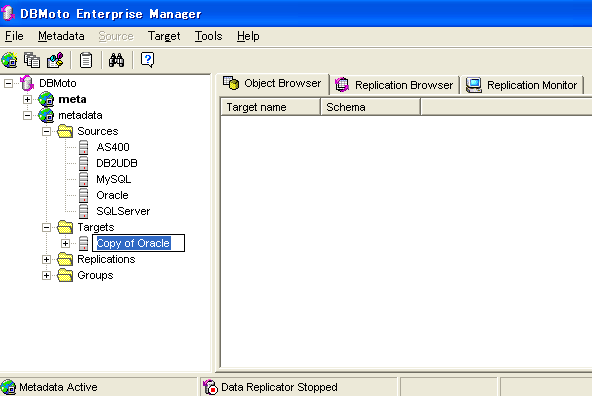Select the Targets folder label
This screenshot has width=592, height=396.
pyautogui.click(x=96, y=227)
